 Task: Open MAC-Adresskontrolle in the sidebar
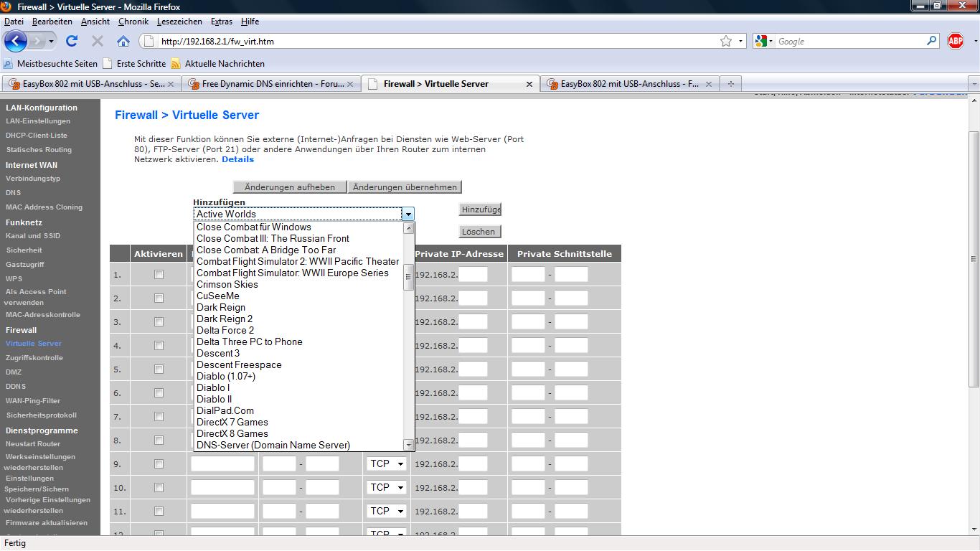(x=43, y=315)
